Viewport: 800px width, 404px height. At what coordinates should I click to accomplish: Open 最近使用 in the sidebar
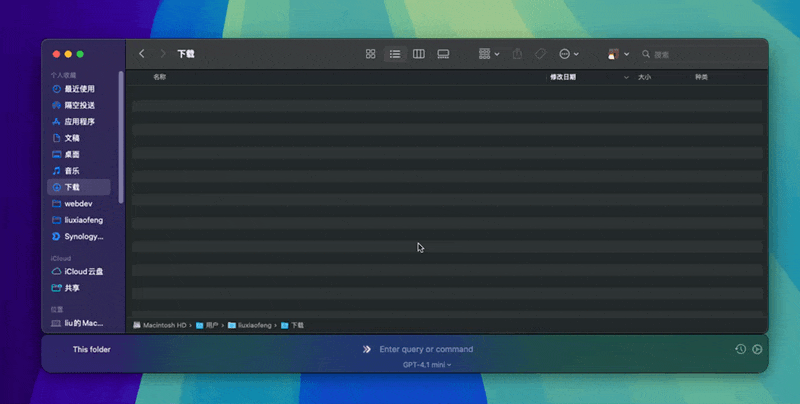[79, 89]
